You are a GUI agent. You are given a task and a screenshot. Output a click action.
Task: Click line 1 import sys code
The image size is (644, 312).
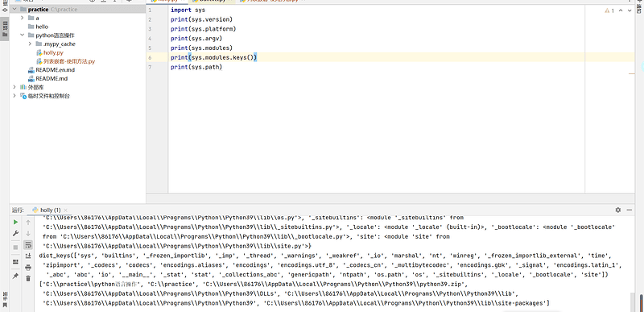(x=188, y=10)
